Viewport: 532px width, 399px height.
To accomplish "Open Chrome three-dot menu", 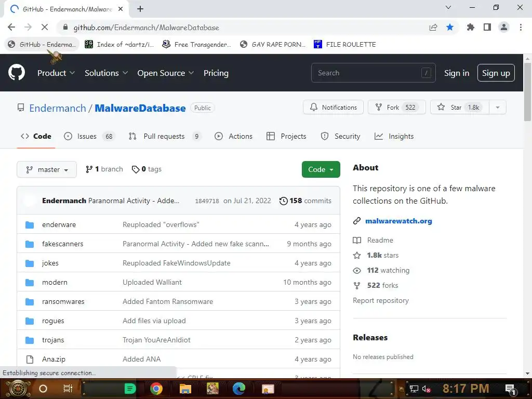I will [521, 27].
